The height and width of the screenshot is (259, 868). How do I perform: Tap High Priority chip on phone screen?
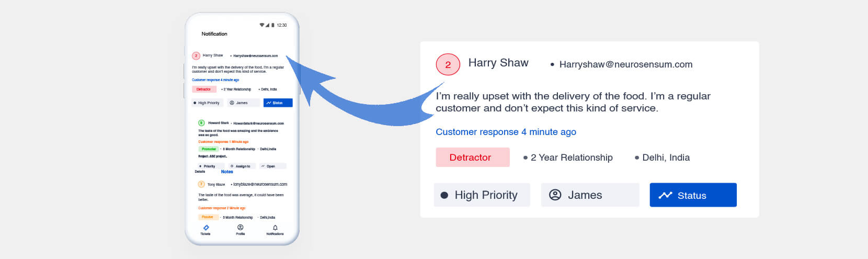pos(207,103)
